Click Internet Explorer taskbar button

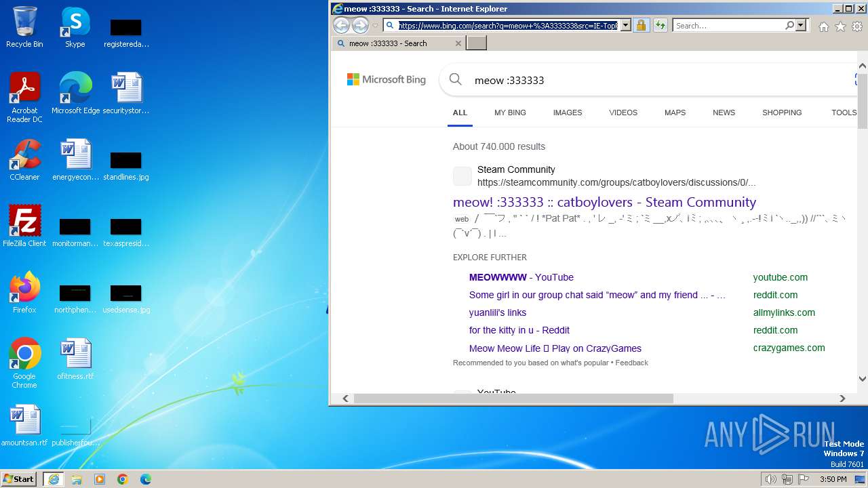pos(54,479)
